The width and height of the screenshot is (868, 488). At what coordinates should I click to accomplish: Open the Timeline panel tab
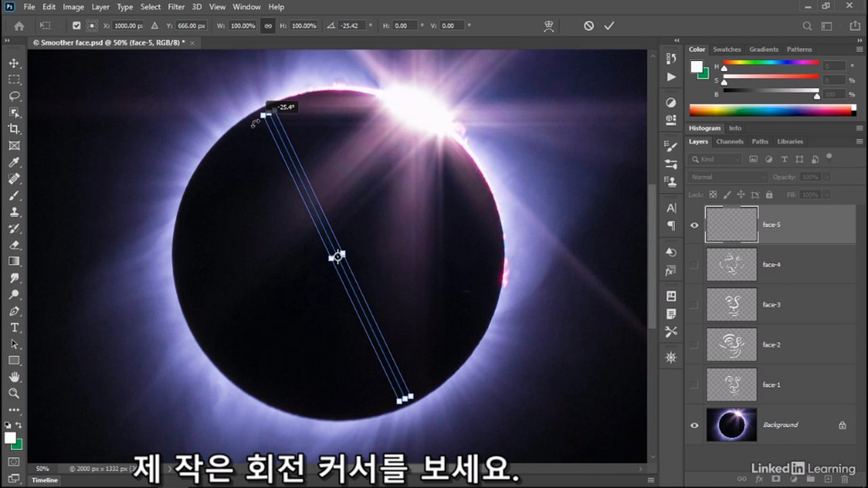[45, 480]
